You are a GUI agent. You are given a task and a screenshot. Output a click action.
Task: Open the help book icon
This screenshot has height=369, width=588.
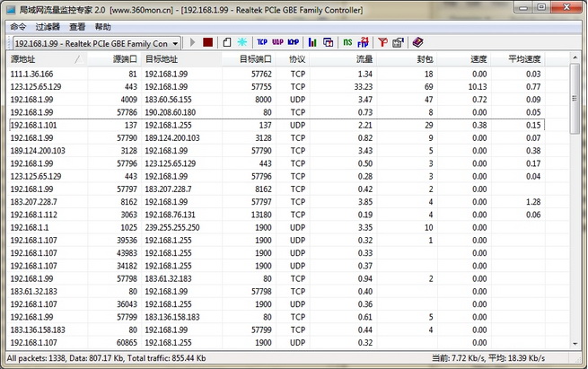pos(417,42)
